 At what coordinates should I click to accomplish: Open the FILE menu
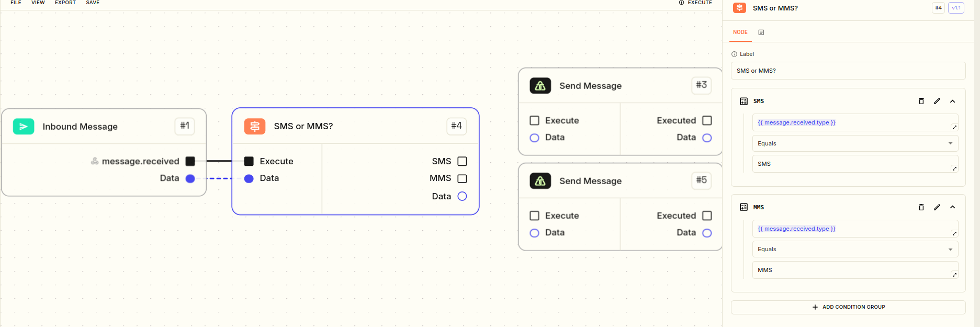point(16,3)
